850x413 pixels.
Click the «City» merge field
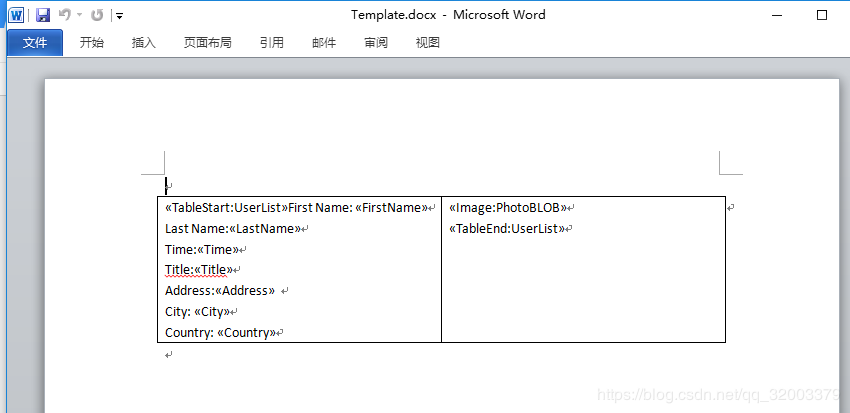tap(212, 312)
